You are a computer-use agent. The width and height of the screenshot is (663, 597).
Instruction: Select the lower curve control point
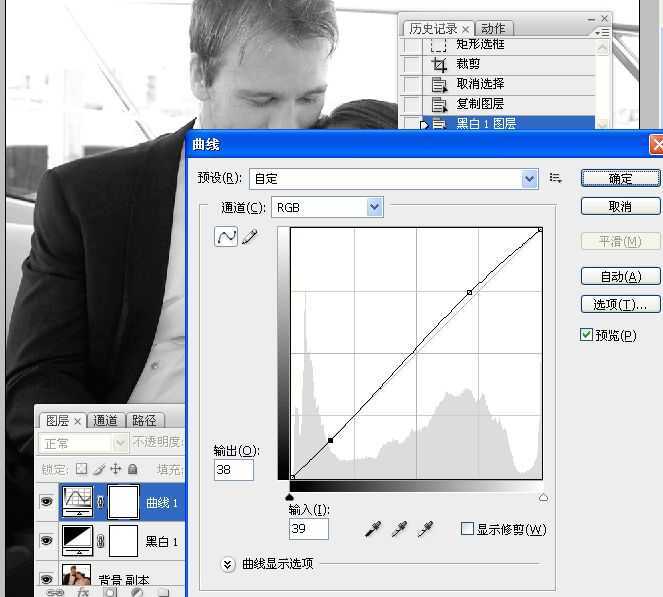coord(330,440)
